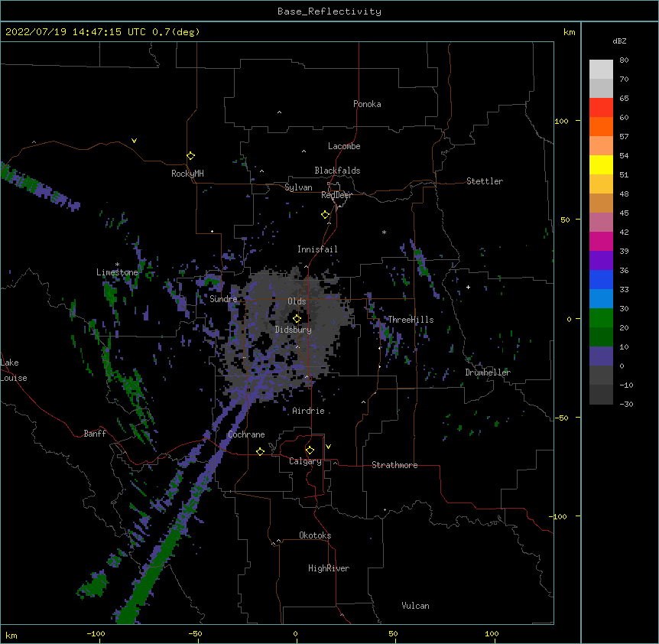Viewport: 659px width, 644px height.
Task: Select the green 20-30 dBZ legend swatch
Action: (x=601, y=318)
